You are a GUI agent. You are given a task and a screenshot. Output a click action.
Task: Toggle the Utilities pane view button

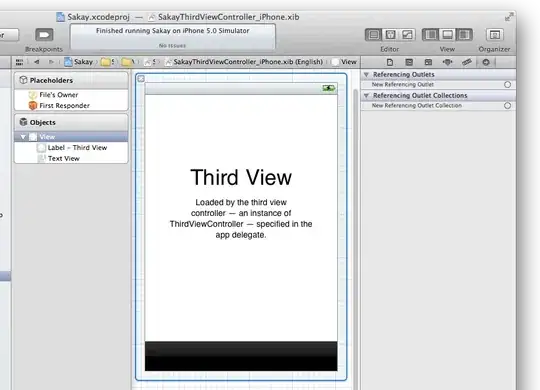tap(464, 34)
